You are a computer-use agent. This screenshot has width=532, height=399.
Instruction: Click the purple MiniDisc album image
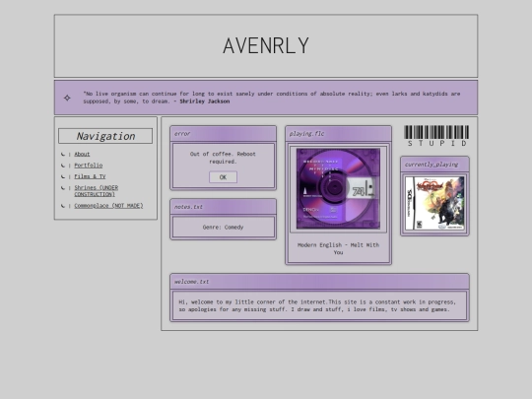point(338,188)
